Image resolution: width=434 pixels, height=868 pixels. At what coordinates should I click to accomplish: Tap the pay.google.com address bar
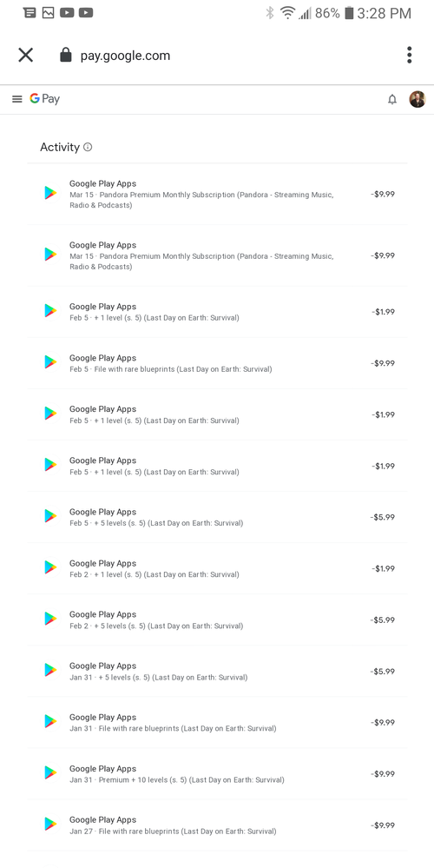point(126,56)
